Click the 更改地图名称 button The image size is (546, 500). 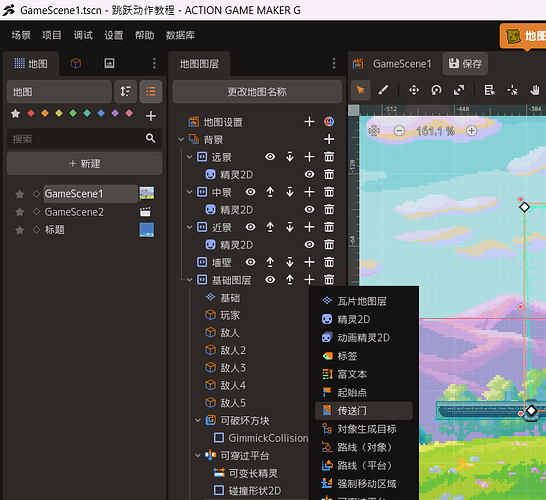pyautogui.click(x=257, y=92)
